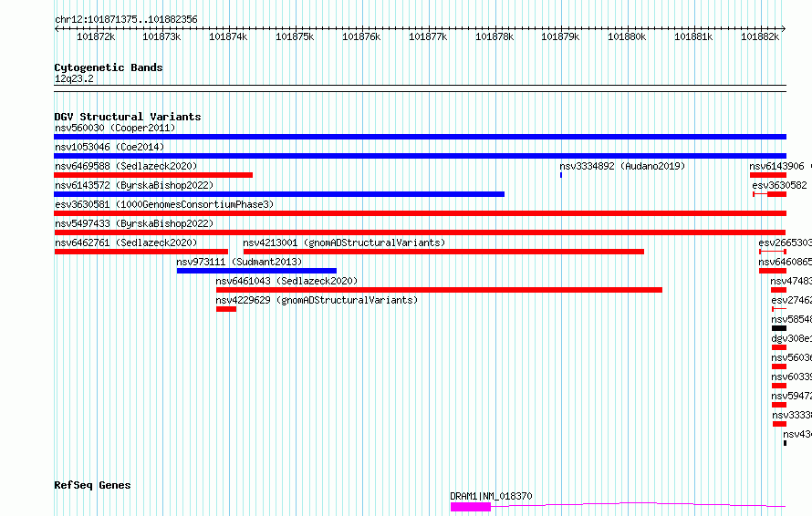Select the esv2665303 thin red bracket glyph

click(773, 252)
